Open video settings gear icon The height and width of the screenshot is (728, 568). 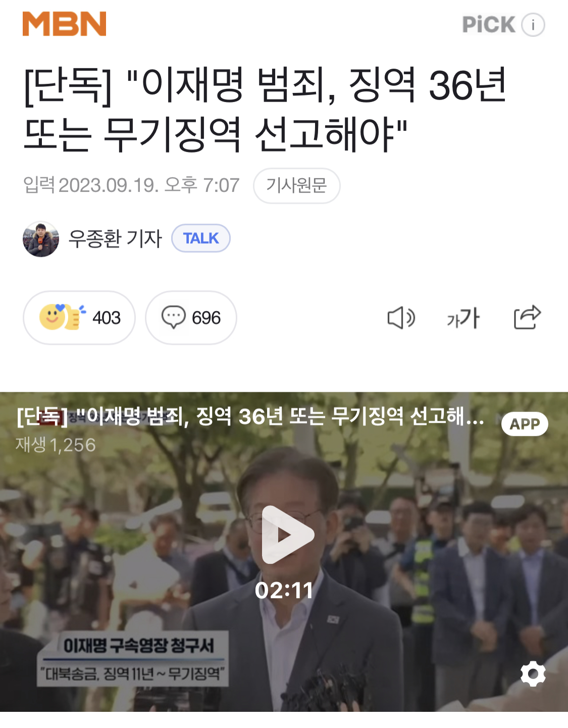point(533,673)
